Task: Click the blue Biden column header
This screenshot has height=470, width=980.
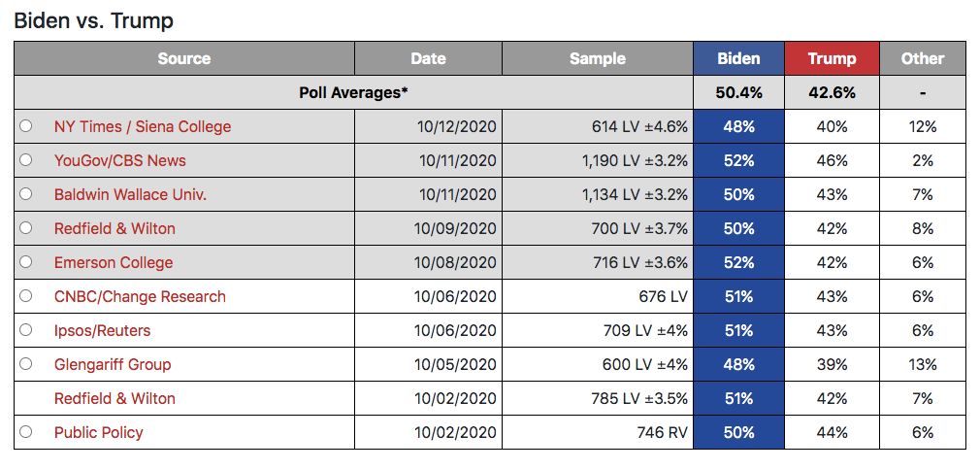Action: pyautogui.click(x=738, y=58)
